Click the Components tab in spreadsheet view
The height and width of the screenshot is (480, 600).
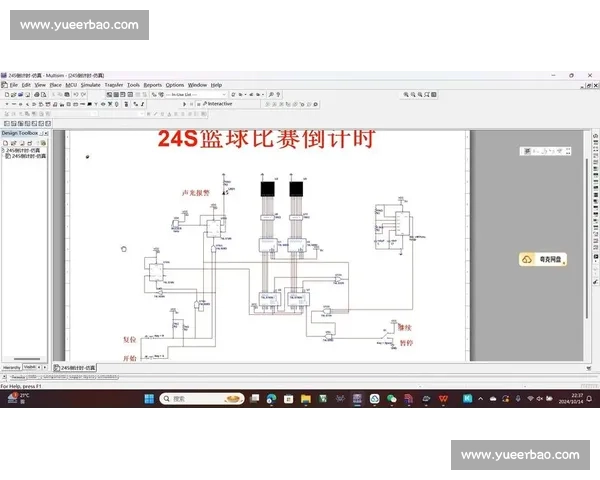click(55, 377)
